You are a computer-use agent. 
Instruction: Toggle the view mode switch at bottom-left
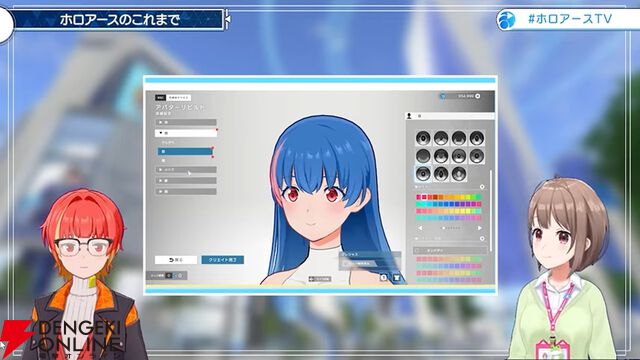point(174,276)
